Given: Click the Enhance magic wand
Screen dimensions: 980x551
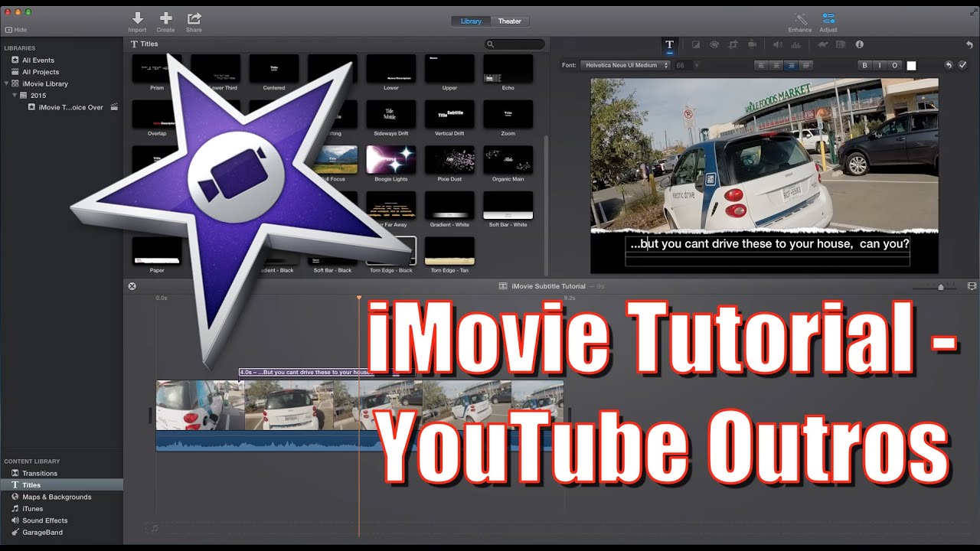Looking at the screenshot, I should pos(800,18).
